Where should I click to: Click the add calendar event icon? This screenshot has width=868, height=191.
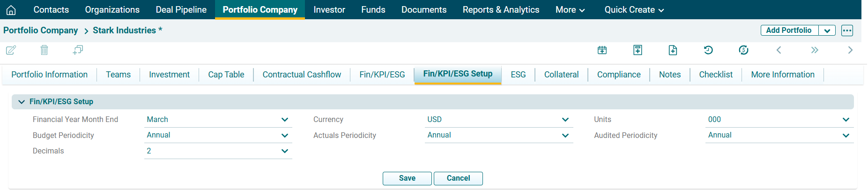602,50
